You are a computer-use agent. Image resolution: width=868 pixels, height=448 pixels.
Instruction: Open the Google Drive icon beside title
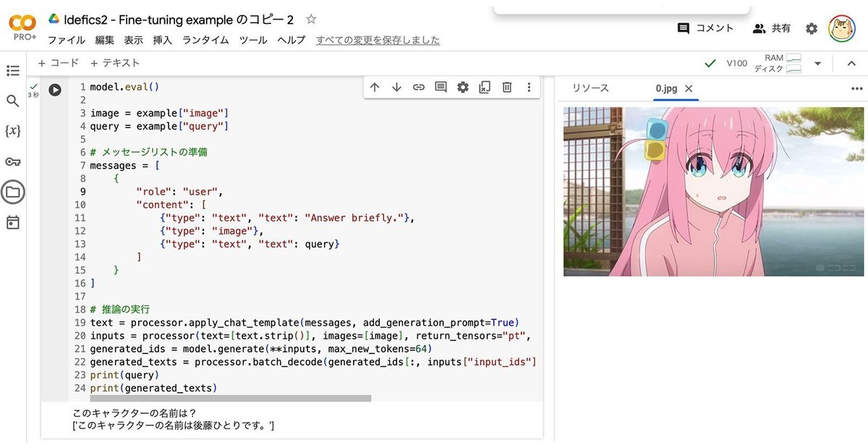[54, 20]
